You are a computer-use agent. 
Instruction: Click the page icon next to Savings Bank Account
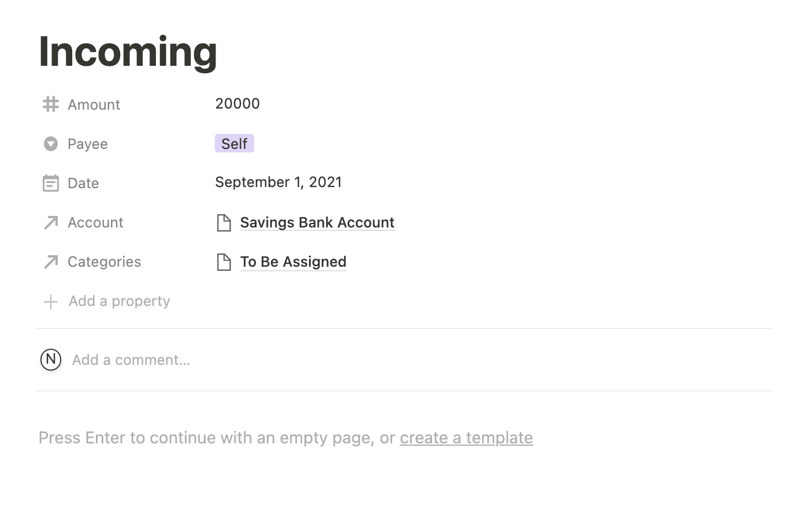click(224, 222)
